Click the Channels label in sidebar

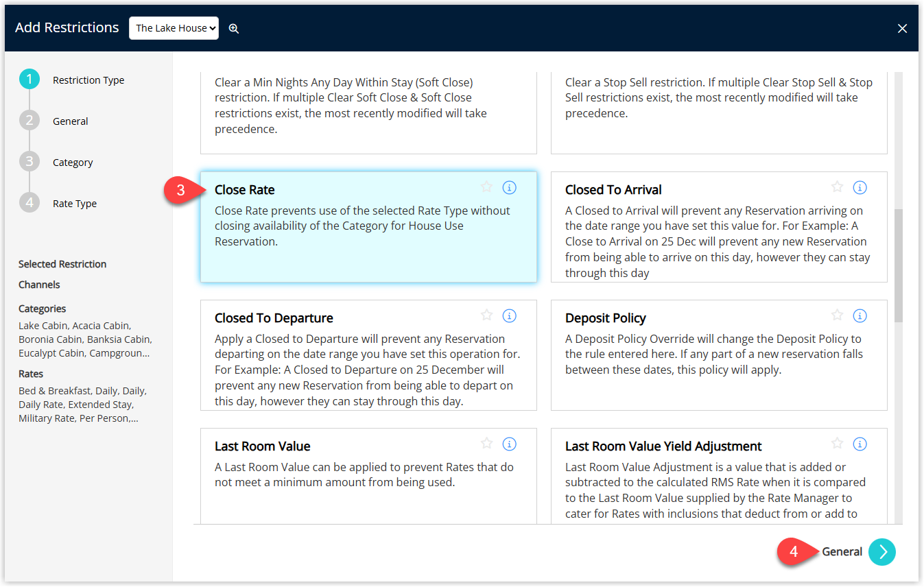39,285
